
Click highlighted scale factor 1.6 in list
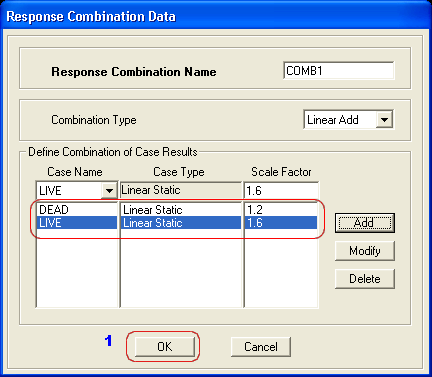[255, 223]
